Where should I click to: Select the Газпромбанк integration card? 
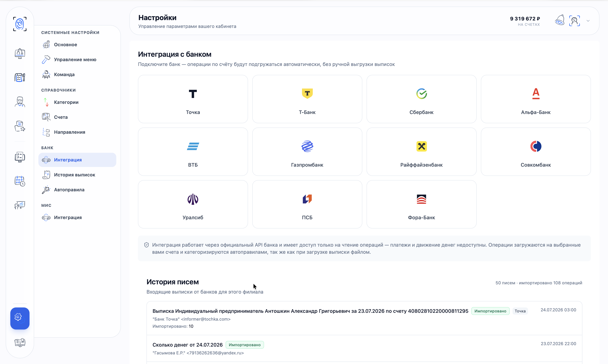pyautogui.click(x=307, y=152)
